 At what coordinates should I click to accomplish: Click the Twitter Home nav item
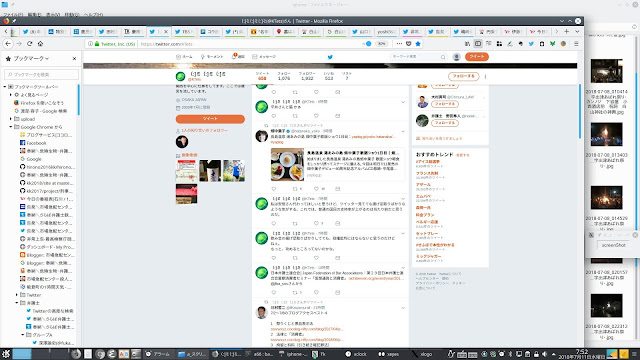click(184, 57)
